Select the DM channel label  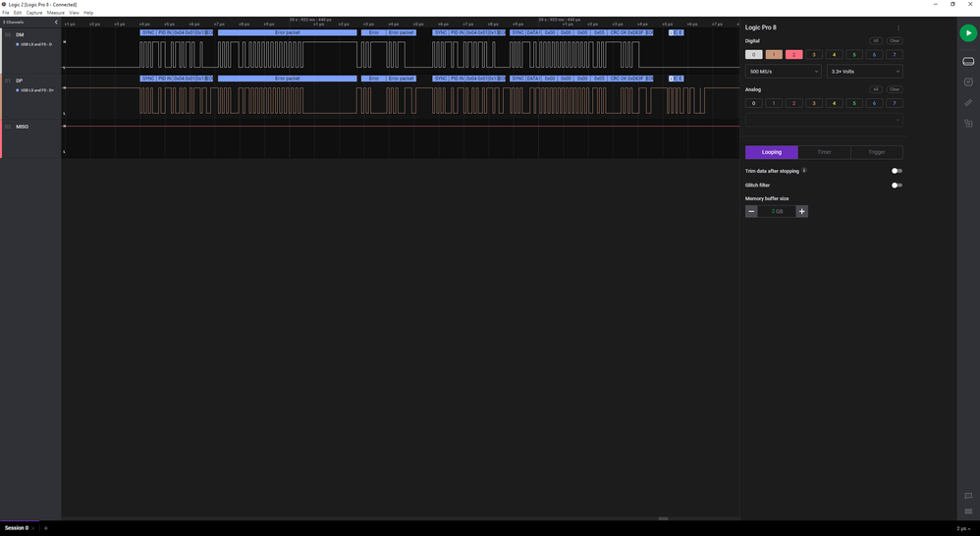click(x=20, y=35)
